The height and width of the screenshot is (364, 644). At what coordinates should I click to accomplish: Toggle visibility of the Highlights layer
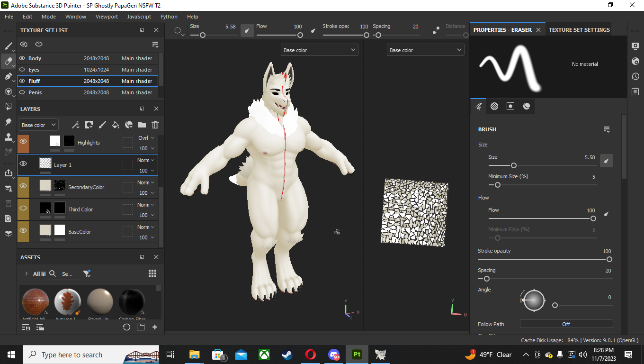[x=23, y=142]
